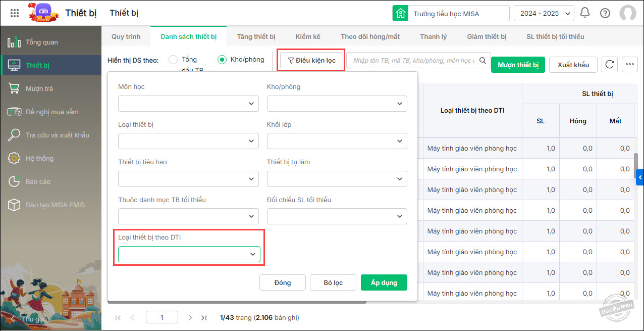Open the help question mark icon

605,13
